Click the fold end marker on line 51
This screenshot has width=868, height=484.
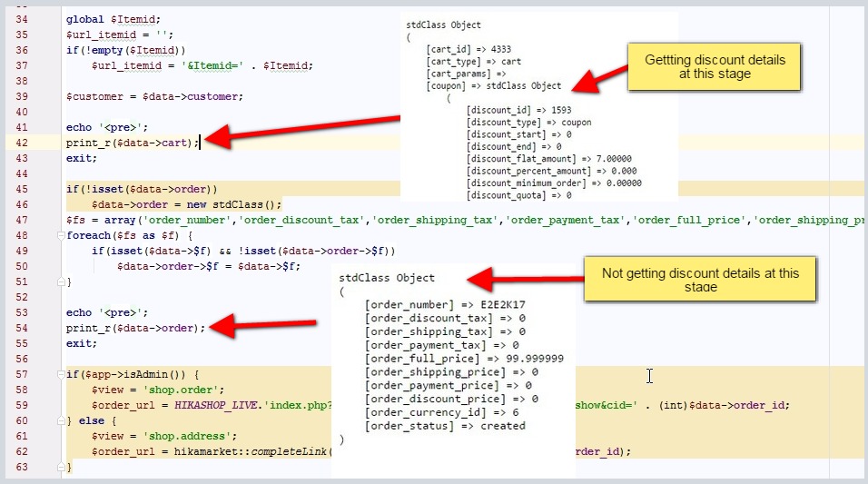tap(61, 282)
